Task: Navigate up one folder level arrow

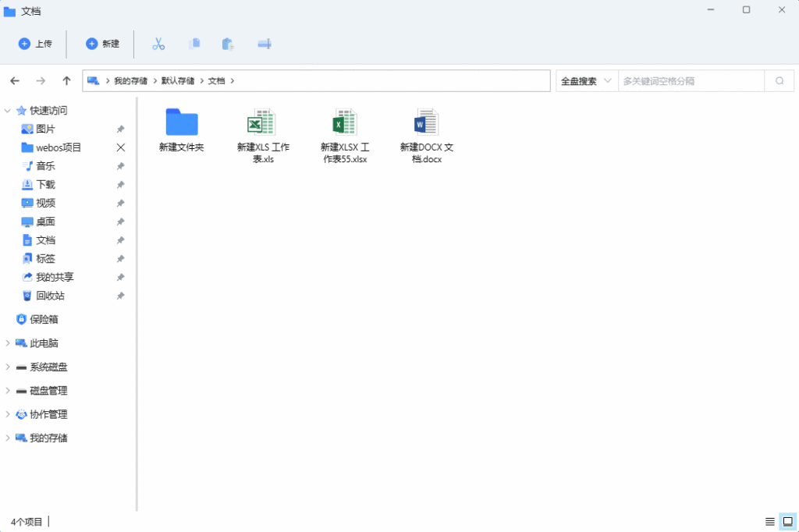Action: coord(66,81)
